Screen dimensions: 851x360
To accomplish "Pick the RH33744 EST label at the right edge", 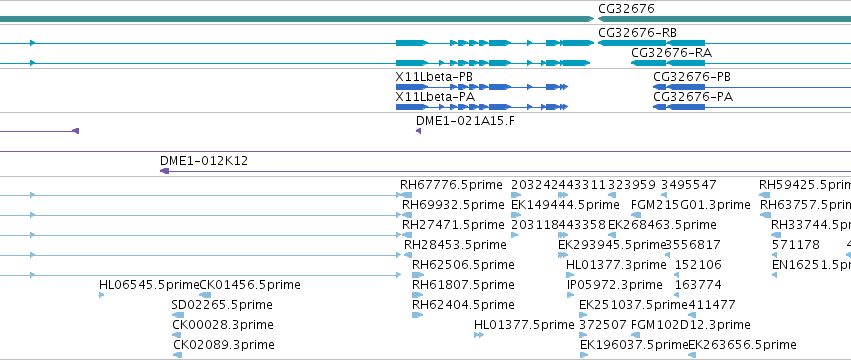I will coord(811,225).
